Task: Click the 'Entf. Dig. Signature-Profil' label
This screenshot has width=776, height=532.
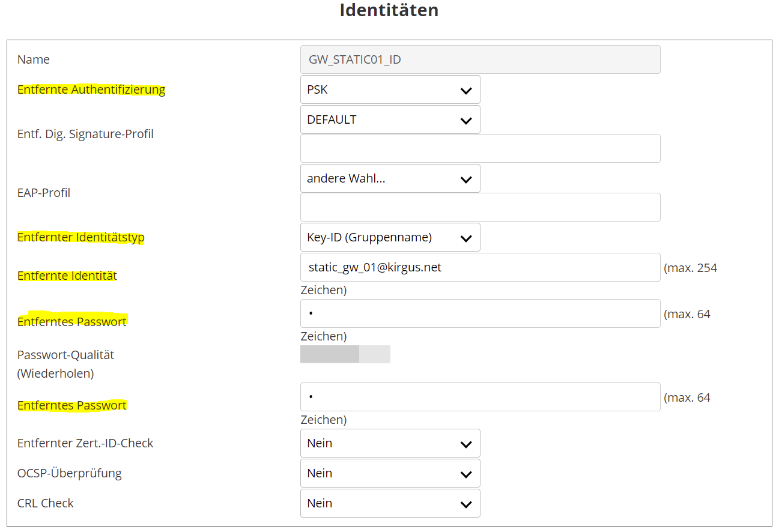Action: click(85, 135)
